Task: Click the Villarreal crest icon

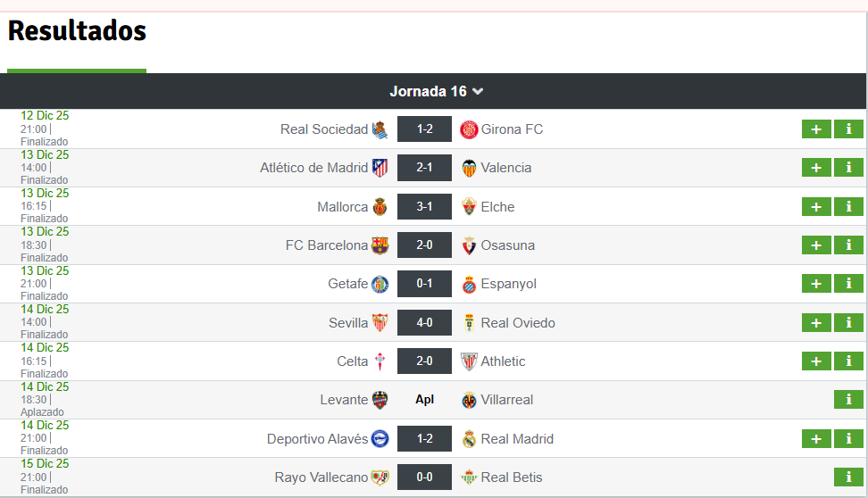Action: click(469, 400)
